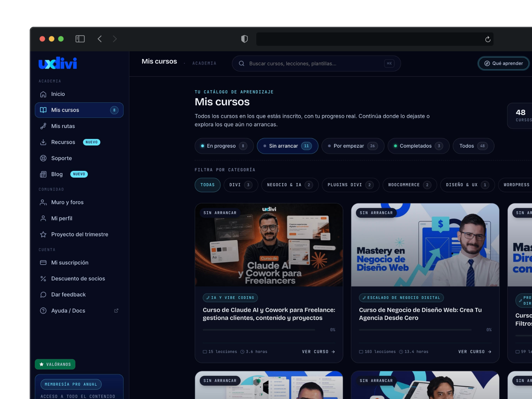Click the VALÓRANOS button
Viewport: 532px width, 399px height.
[x=55, y=364]
